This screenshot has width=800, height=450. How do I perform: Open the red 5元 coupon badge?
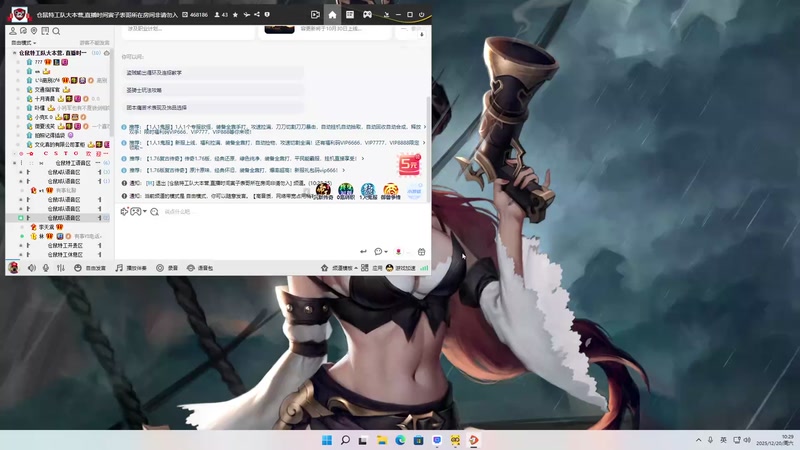(x=409, y=164)
